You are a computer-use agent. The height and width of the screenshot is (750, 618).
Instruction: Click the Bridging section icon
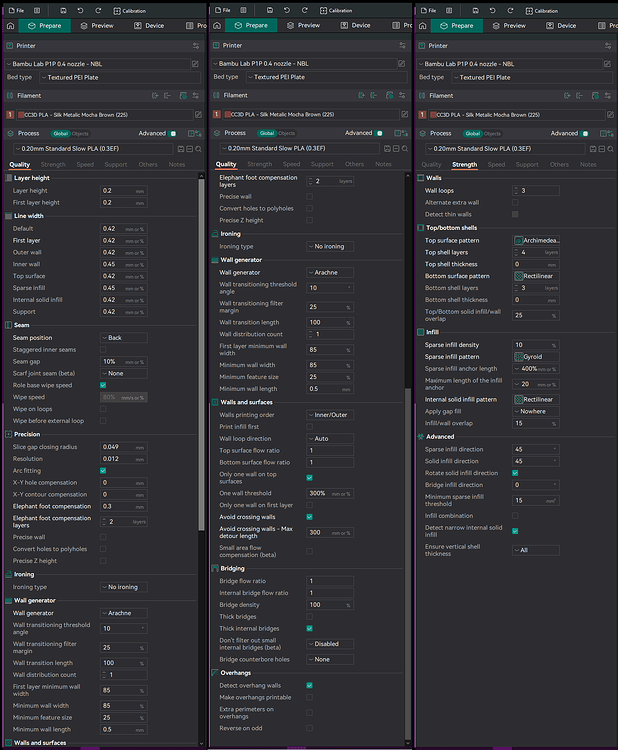pos(215,568)
